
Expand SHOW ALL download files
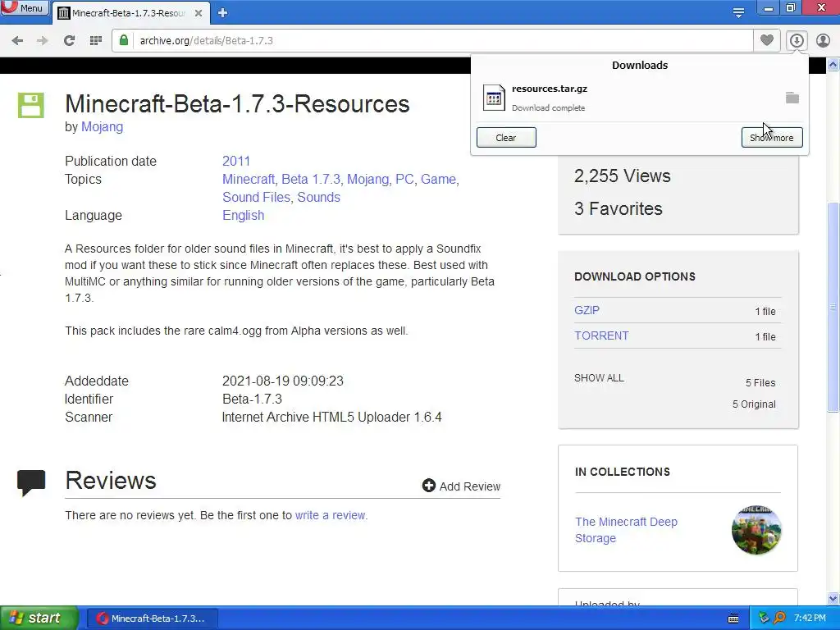point(599,378)
